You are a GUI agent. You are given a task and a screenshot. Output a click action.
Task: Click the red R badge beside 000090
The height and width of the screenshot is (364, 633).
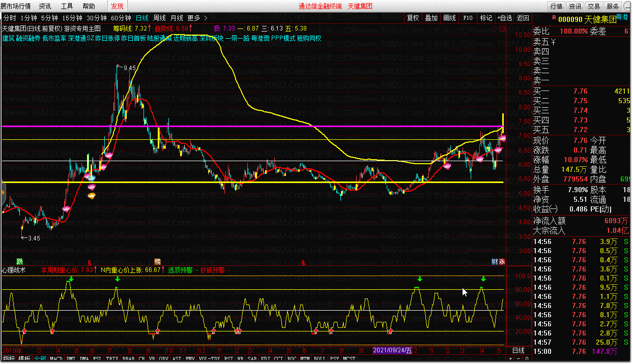point(554,16)
